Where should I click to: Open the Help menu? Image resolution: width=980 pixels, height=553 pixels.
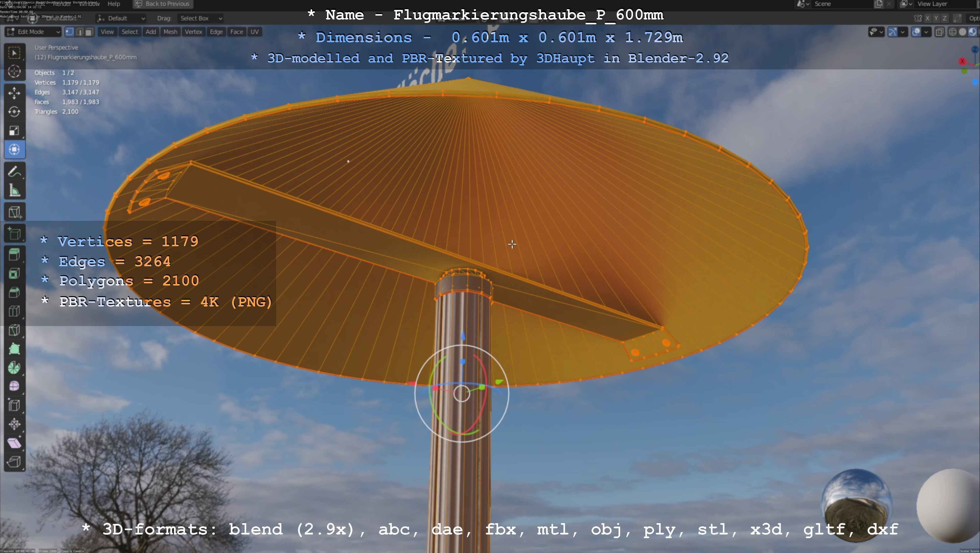114,4
